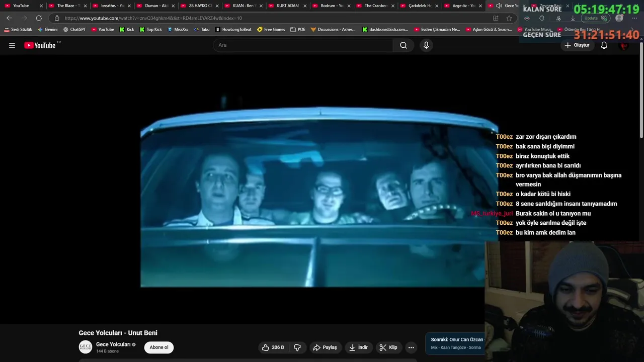Screen dimensions: 644x362
Task: Click 144 B abone subscriber count
Action: [107, 351]
